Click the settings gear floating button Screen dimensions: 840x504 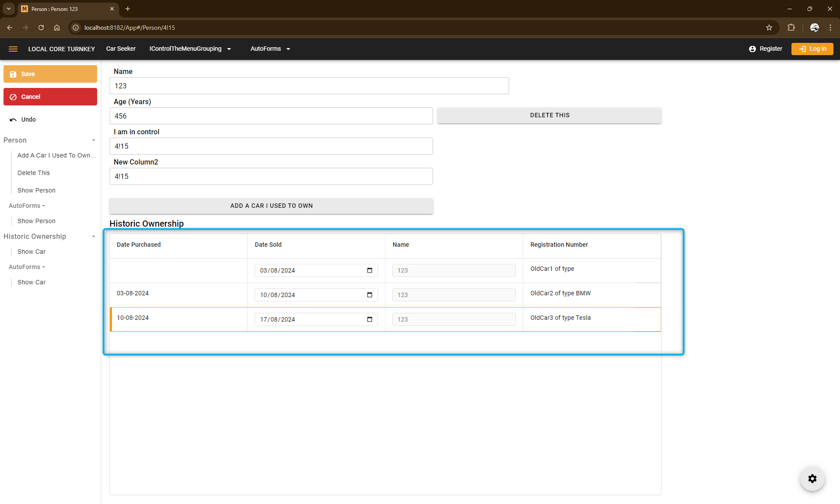(812, 479)
